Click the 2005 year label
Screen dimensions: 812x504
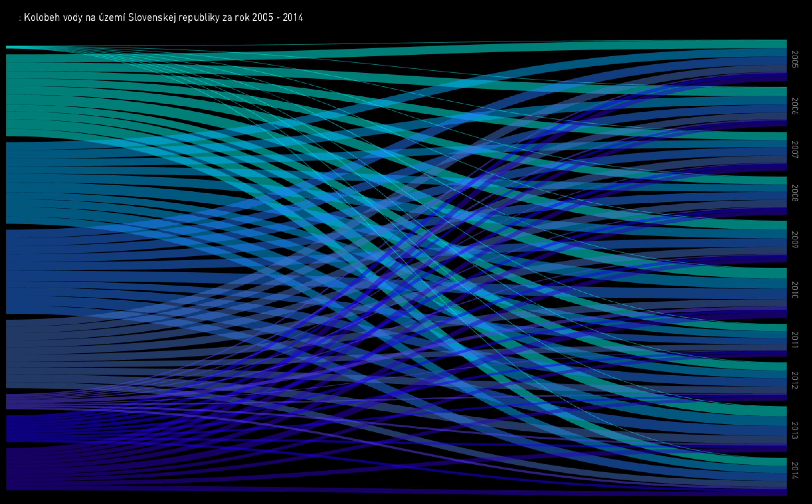click(795, 59)
